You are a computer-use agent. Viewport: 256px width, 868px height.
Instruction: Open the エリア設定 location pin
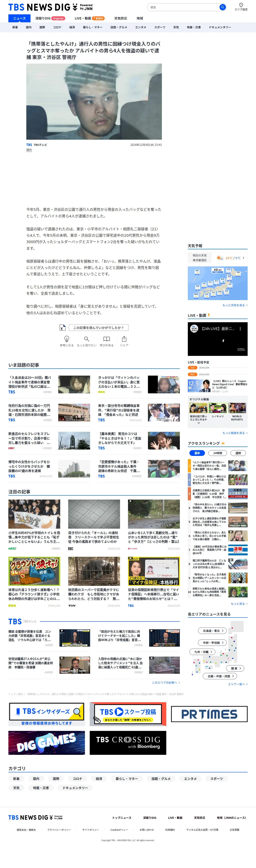[x=241, y=6]
